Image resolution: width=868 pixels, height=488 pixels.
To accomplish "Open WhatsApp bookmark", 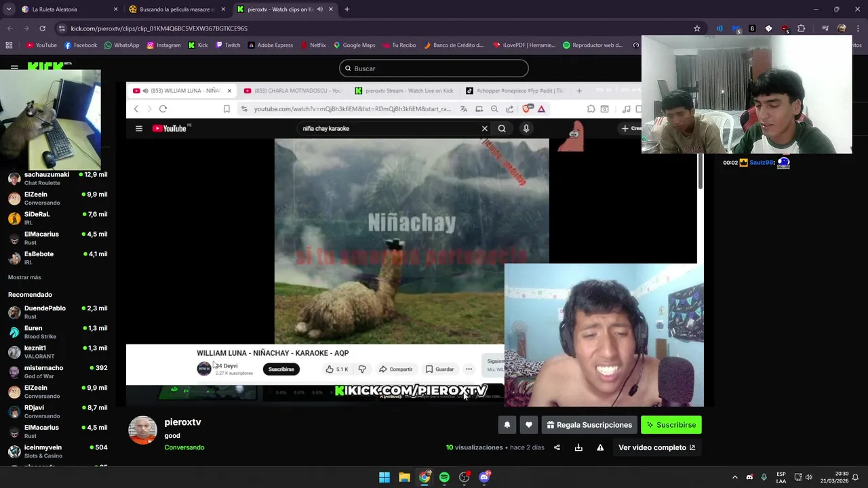I will coord(122,45).
